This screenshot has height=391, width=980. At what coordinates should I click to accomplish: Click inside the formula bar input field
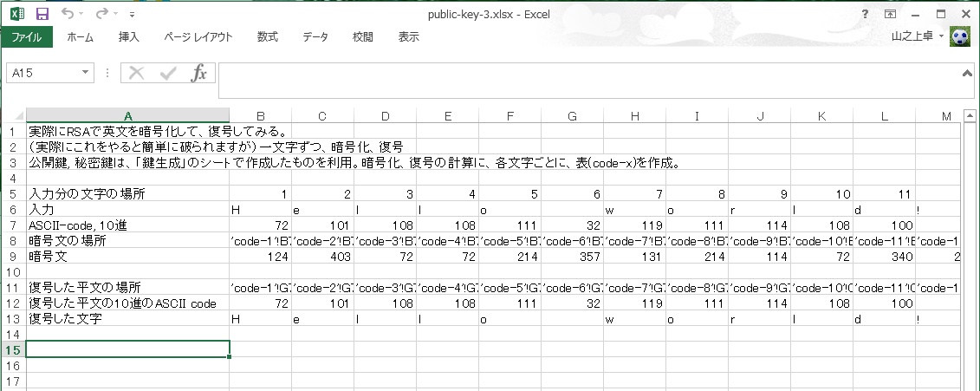tap(589, 81)
